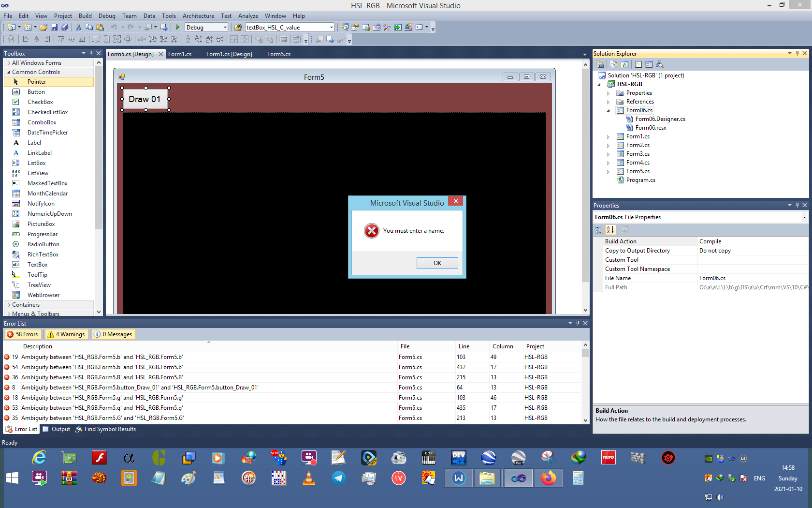The width and height of the screenshot is (812, 508).
Task: Select the PictureBox control in Toolbox
Action: (x=41, y=224)
